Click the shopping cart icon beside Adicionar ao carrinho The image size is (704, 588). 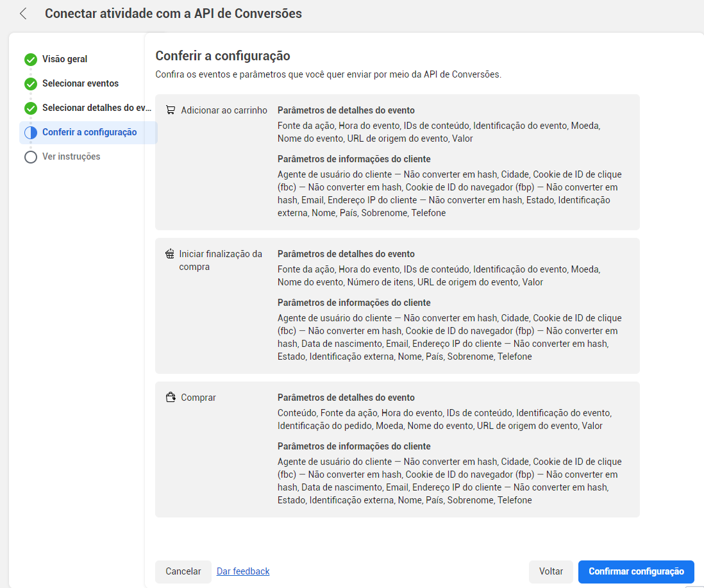[171, 109]
